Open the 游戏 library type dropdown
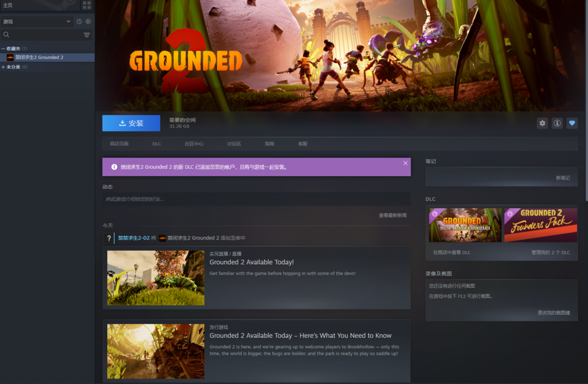Screen dimensions: 588x384 coord(36,21)
